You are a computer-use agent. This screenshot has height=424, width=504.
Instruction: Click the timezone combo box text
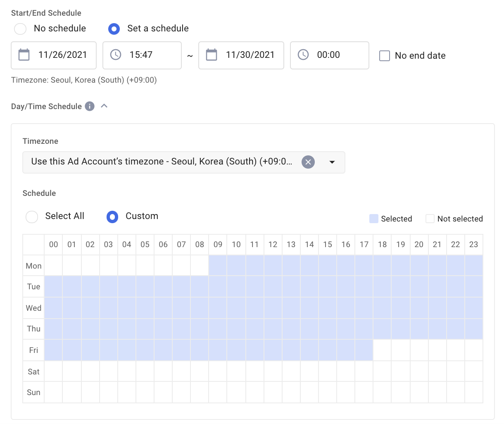pos(161,162)
